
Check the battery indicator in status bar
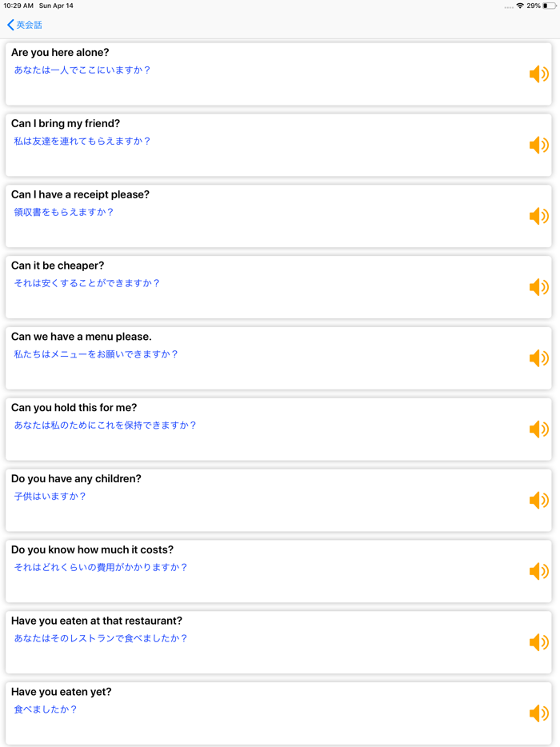pyautogui.click(x=550, y=6)
